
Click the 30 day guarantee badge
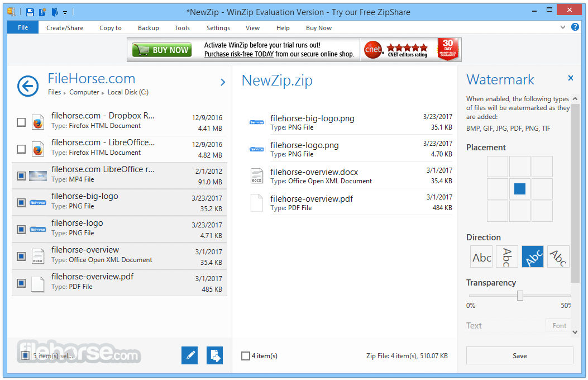448,49
